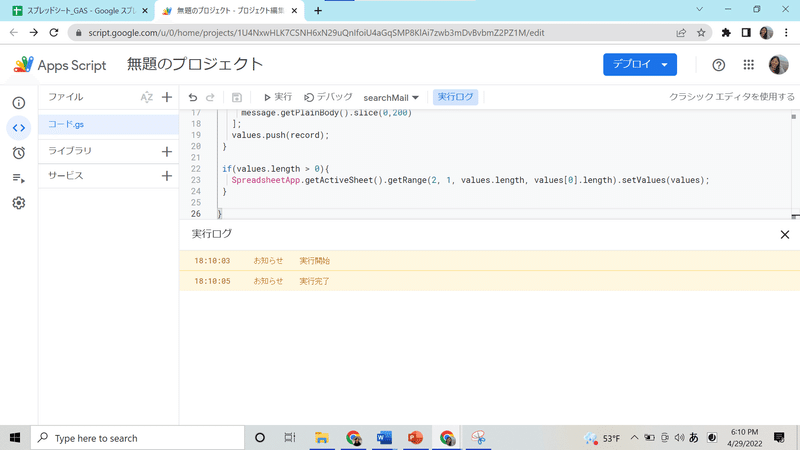Close the execution log panel
This screenshot has height=450, width=800.
tap(785, 235)
